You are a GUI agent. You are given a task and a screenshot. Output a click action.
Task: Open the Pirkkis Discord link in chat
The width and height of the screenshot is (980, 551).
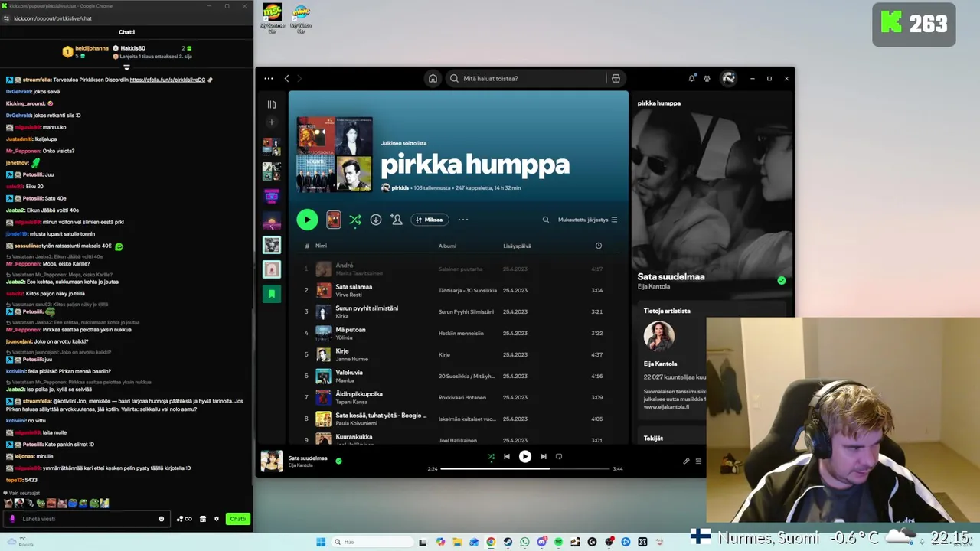[x=168, y=80]
